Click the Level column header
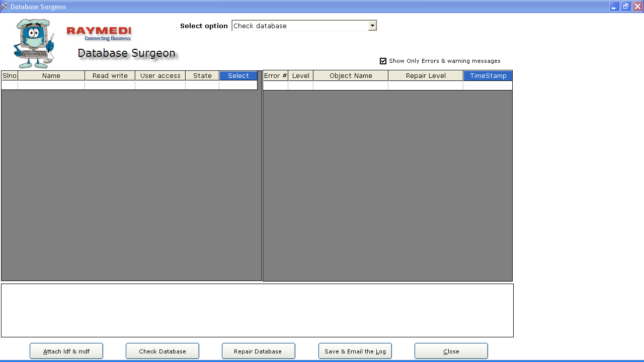 click(301, 76)
